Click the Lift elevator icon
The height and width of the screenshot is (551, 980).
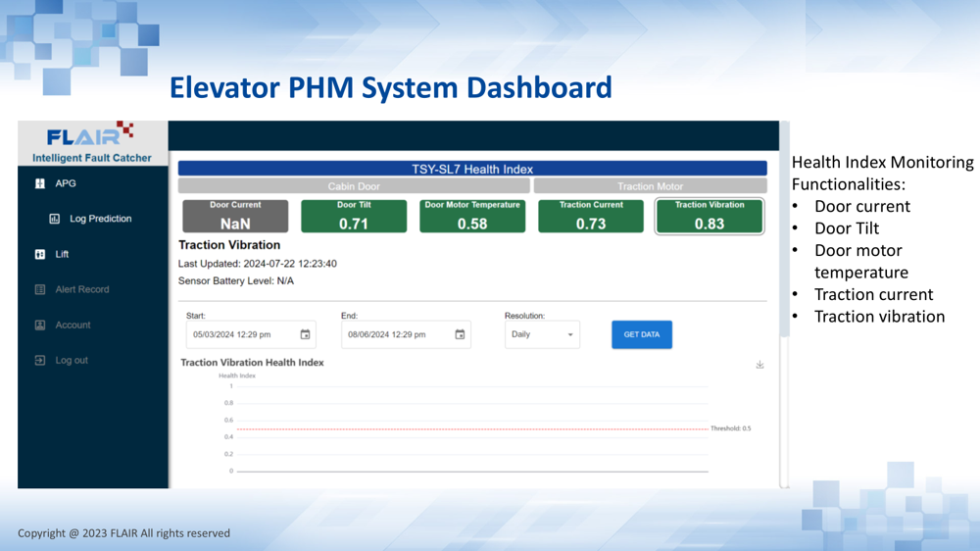click(x=40, y=254)
